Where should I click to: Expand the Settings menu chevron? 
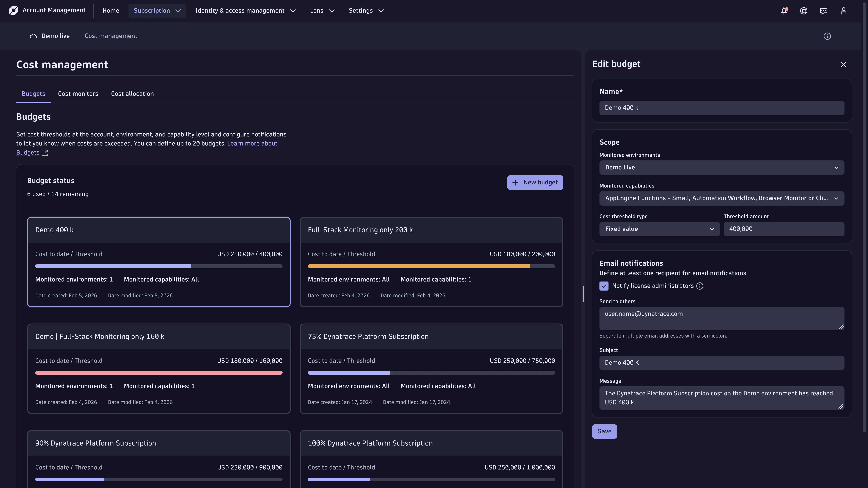[381, 11]
